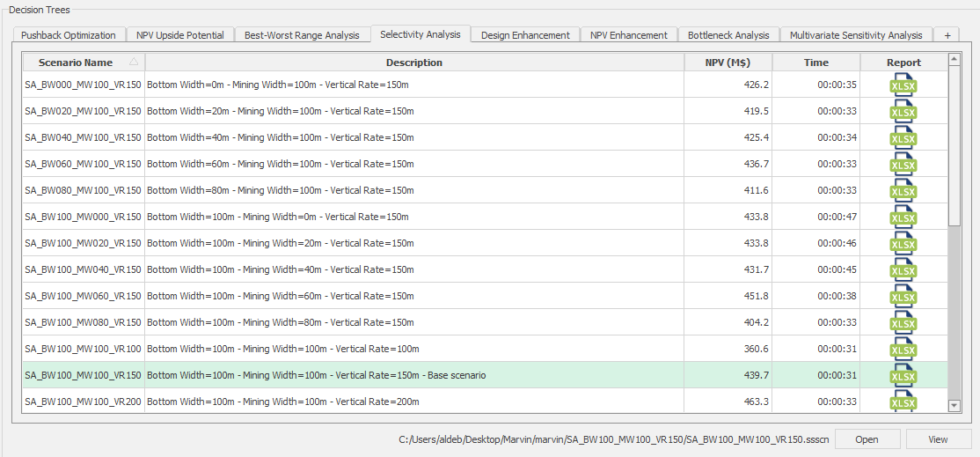Switch to the Bottleneck Analysis tab
This screenshot has height=457, width=980.
pyautogui.click(x=728, y=35)
